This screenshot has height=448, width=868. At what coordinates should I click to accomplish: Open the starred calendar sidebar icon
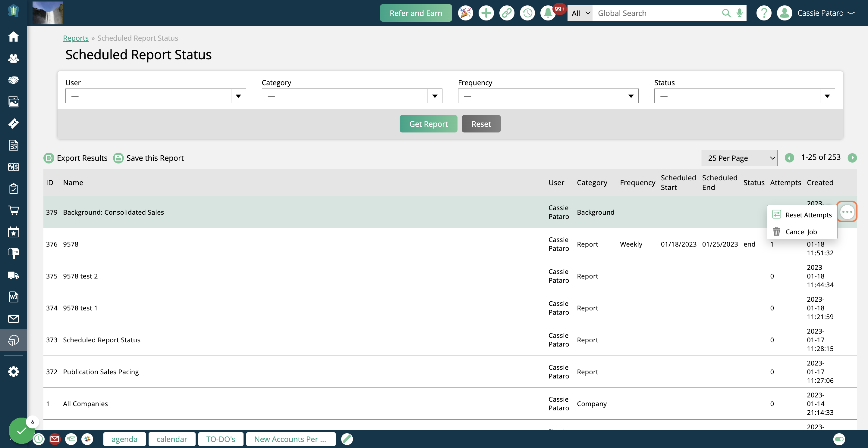pyautogui.click(x=14, y=232)
